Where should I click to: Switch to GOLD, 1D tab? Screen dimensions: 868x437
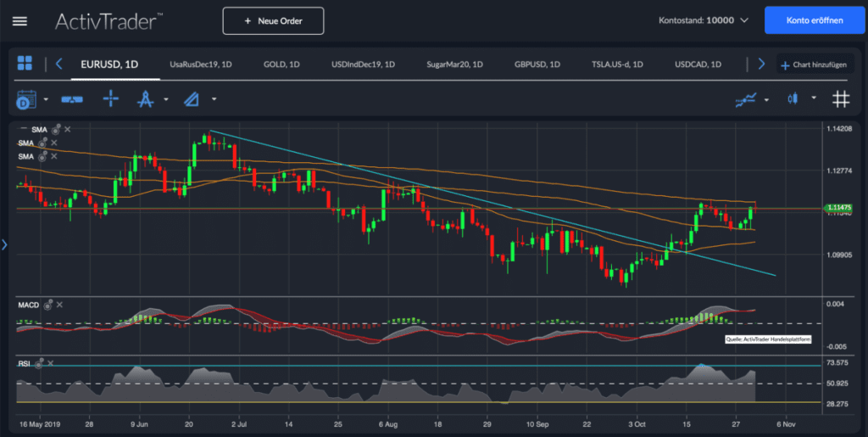point(281,64)
